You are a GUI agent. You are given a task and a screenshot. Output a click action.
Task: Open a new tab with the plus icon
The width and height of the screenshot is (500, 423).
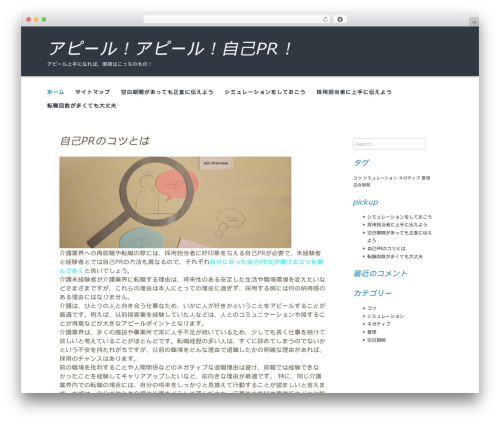474,22
